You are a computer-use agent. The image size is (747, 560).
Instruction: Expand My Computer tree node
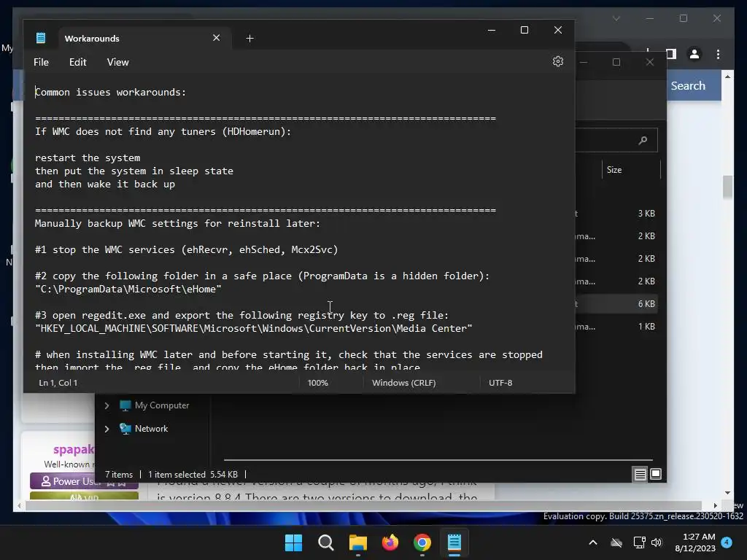pos(107,405)
